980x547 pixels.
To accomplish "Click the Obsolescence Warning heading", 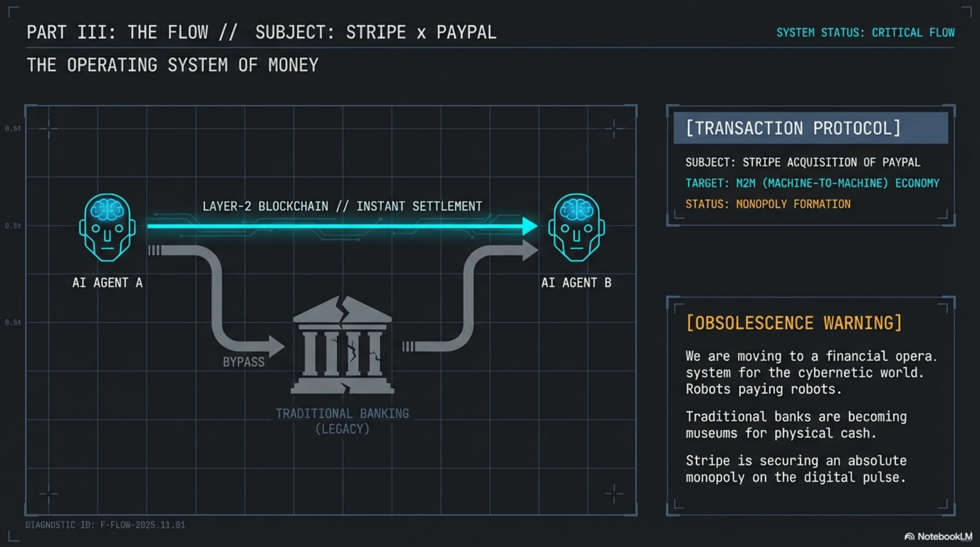I will click(x=794, y=323).
